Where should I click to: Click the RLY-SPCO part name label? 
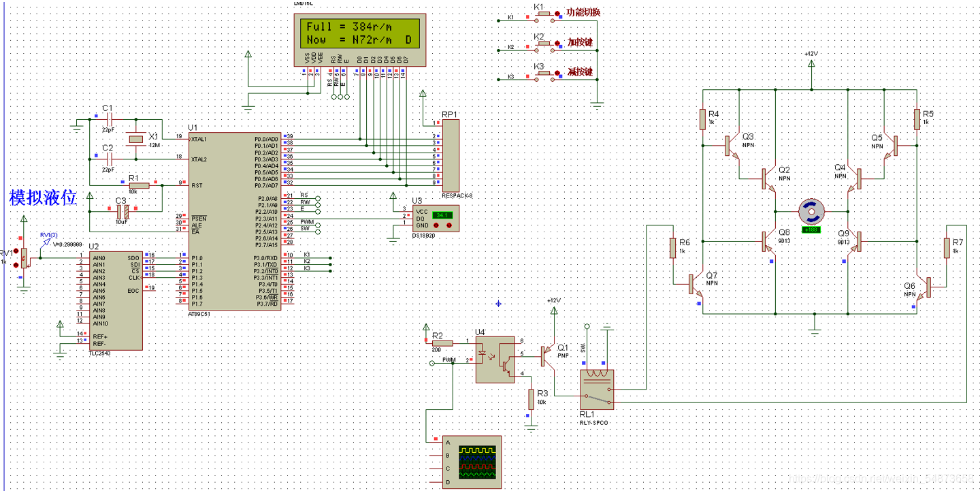coord(593,422)
